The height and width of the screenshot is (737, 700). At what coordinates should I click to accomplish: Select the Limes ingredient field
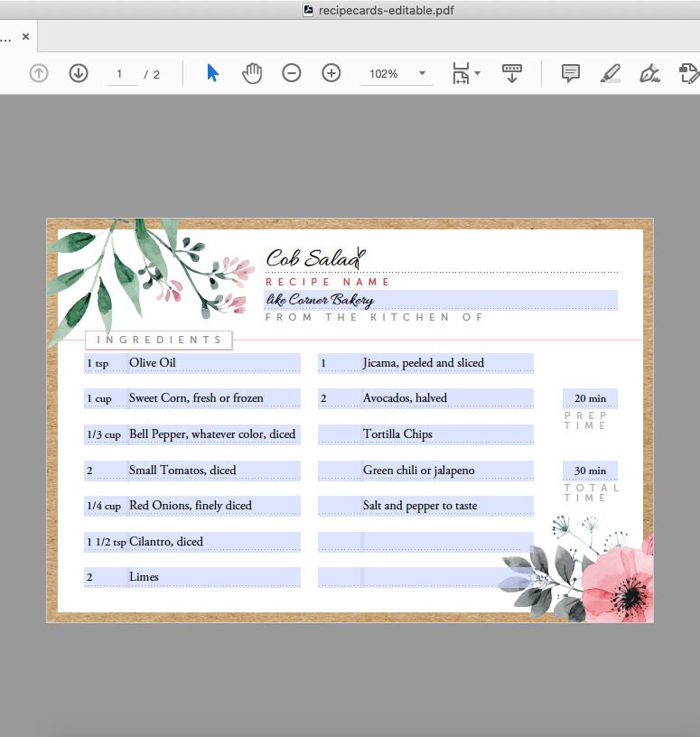pyautogui.click(x=214, y=577)
